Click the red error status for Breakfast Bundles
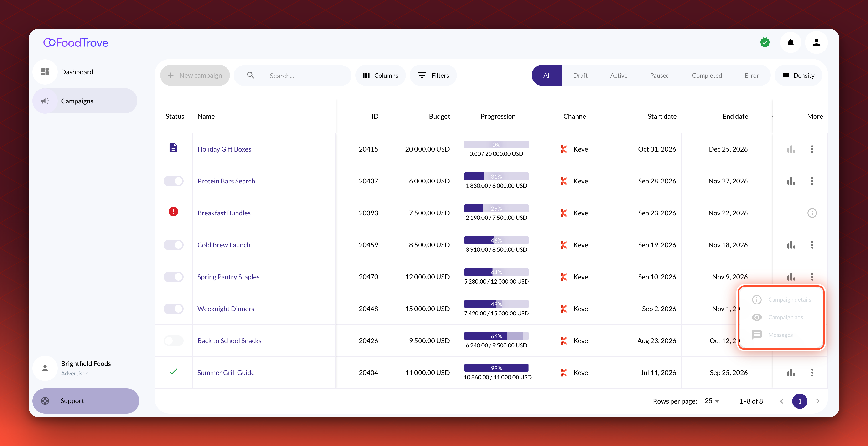 173,212
